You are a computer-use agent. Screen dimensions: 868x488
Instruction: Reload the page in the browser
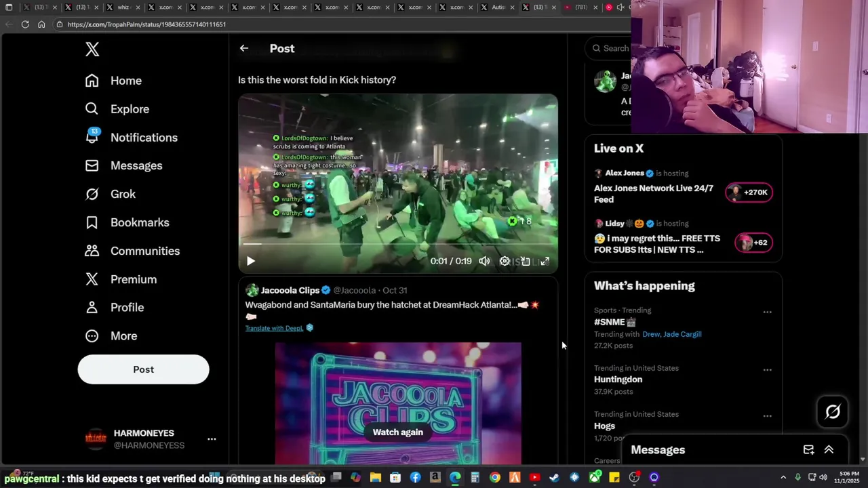pos(25,24)
